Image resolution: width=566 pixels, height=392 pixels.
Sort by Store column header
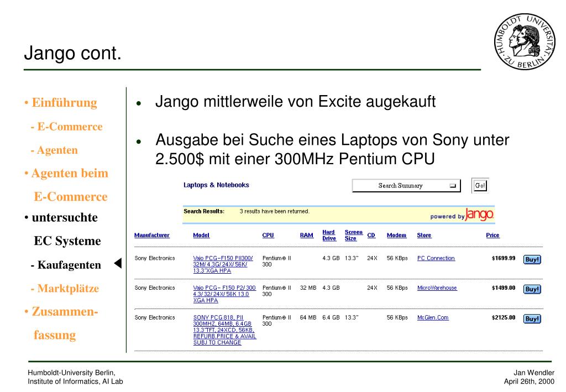pyautogui.click(x=424, y=236)
